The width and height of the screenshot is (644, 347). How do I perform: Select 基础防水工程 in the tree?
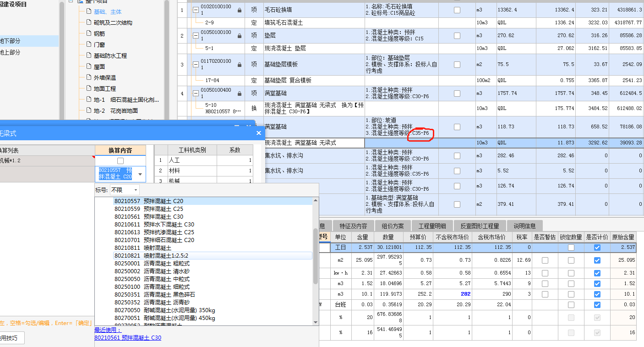coord(110,55)
